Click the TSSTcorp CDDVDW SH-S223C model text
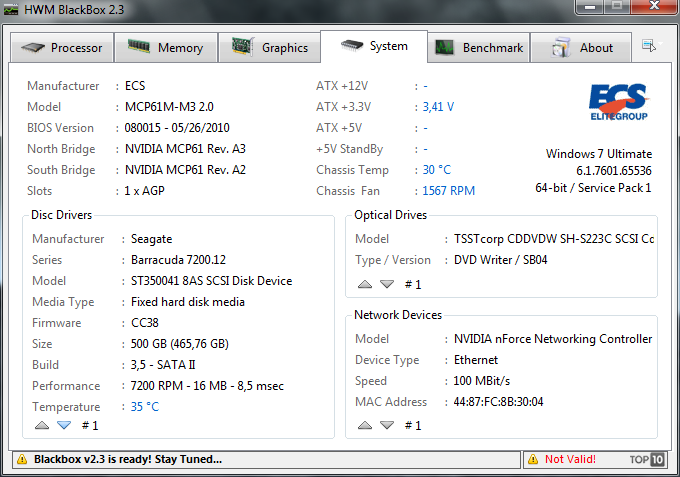The image size is (680, 477). tap(554, 239)
